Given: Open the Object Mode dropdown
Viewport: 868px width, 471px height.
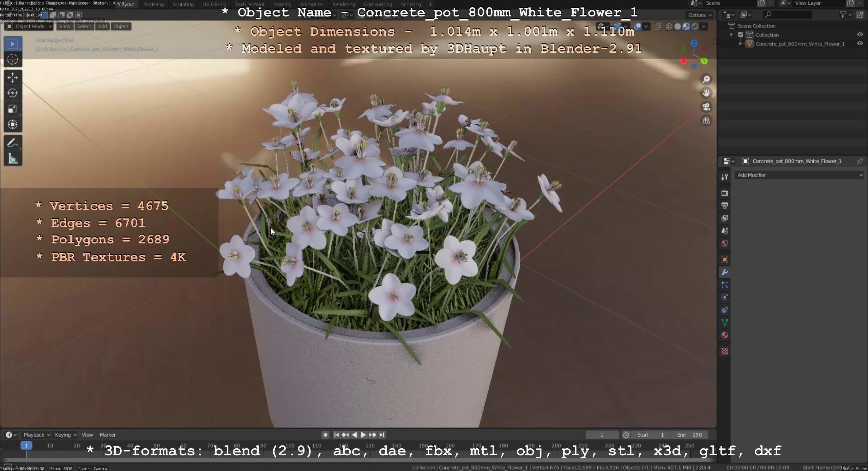Looking at the screenshot, I should [29, 26].
